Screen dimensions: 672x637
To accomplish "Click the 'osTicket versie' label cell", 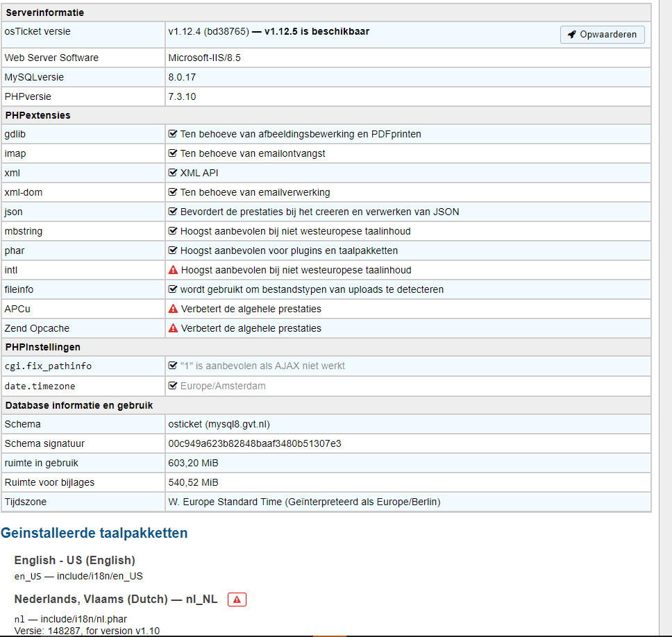I will click(x=83, y=35).
